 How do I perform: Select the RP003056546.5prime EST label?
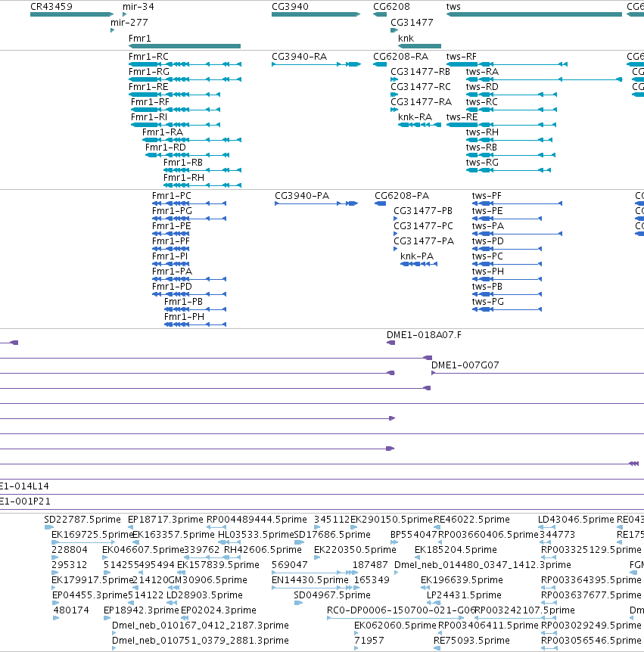tap(591, 641)
